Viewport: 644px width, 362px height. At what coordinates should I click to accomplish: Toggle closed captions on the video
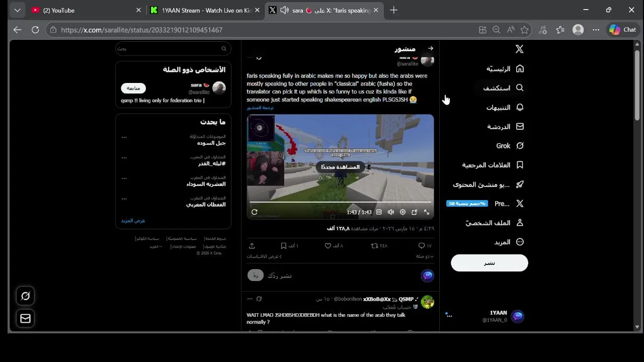(379, 212)
